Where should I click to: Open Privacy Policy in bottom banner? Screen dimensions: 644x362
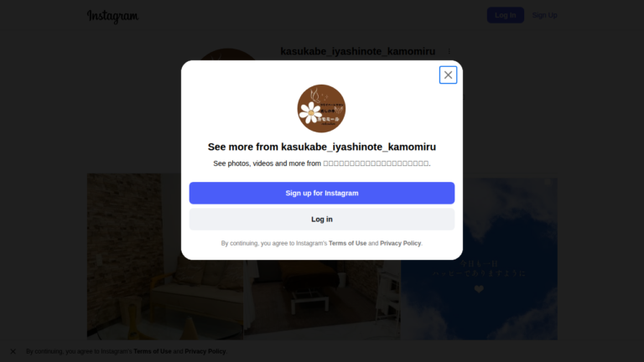[205, 351]
